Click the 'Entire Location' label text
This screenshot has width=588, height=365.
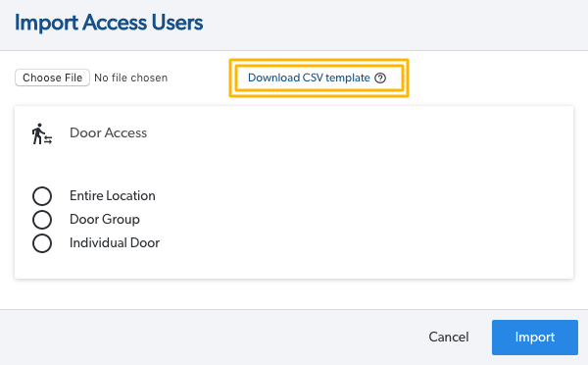pyautogui.click(x=113, y=195)
